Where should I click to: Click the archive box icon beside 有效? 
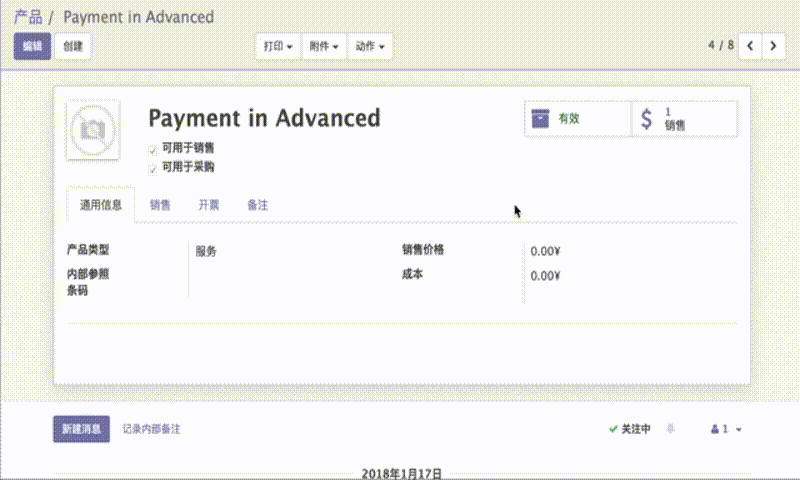[540, 118]
